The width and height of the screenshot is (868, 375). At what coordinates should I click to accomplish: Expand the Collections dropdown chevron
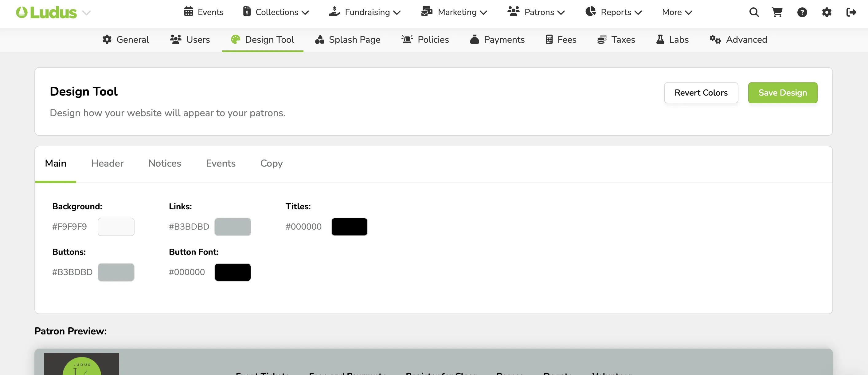(305, 13)
